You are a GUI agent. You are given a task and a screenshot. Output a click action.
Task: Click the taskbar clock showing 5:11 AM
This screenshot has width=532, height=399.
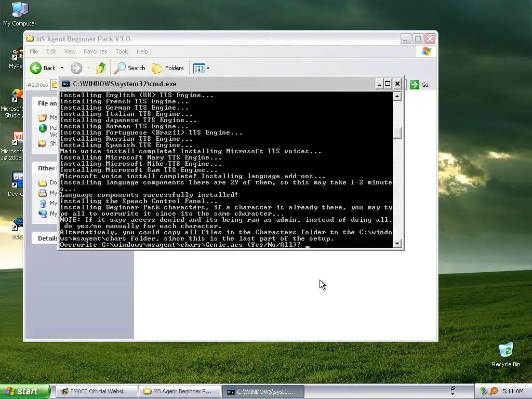[x=513, y=391]
